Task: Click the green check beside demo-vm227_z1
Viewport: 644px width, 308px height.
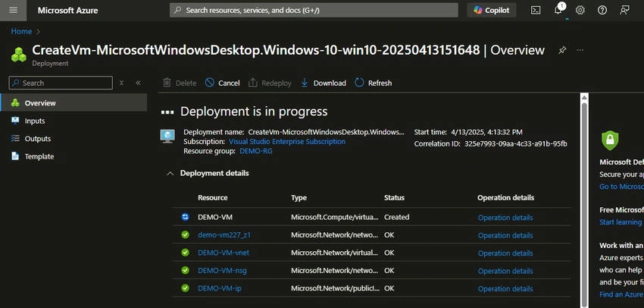Action: [x=185, y=235]
